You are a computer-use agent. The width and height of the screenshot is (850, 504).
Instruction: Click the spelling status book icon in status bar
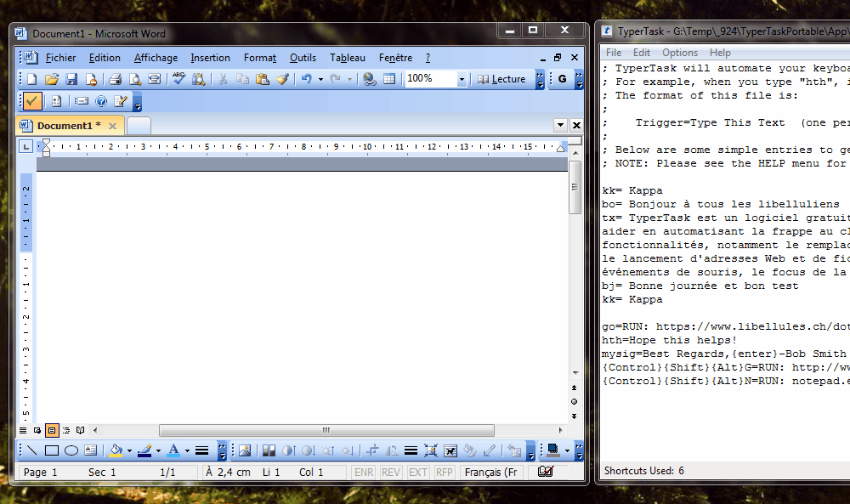coord(546,472)
